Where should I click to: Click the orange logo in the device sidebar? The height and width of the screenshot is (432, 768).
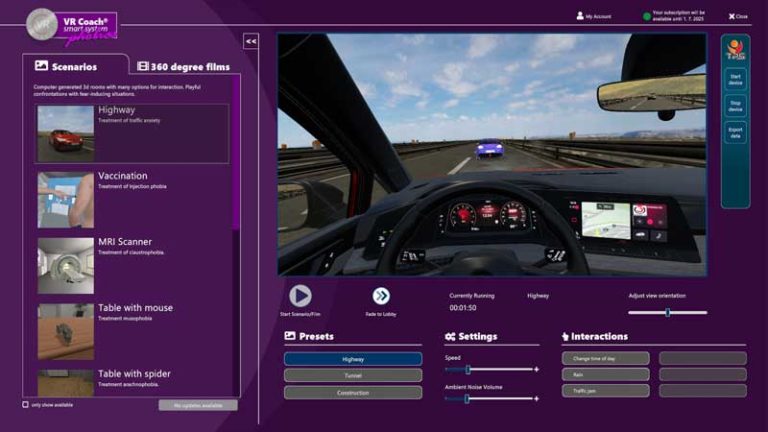click(735, 50)
